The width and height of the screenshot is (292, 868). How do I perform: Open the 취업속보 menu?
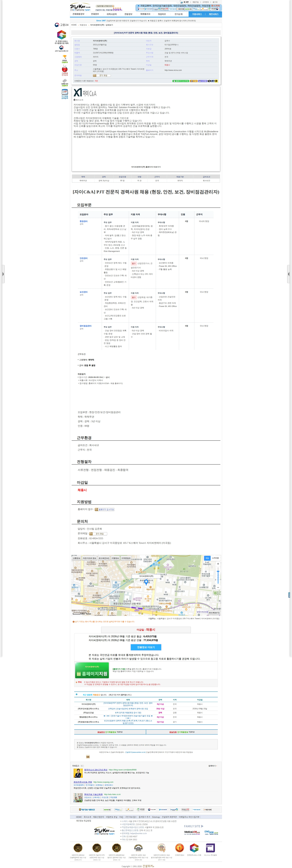pos(162,14)
